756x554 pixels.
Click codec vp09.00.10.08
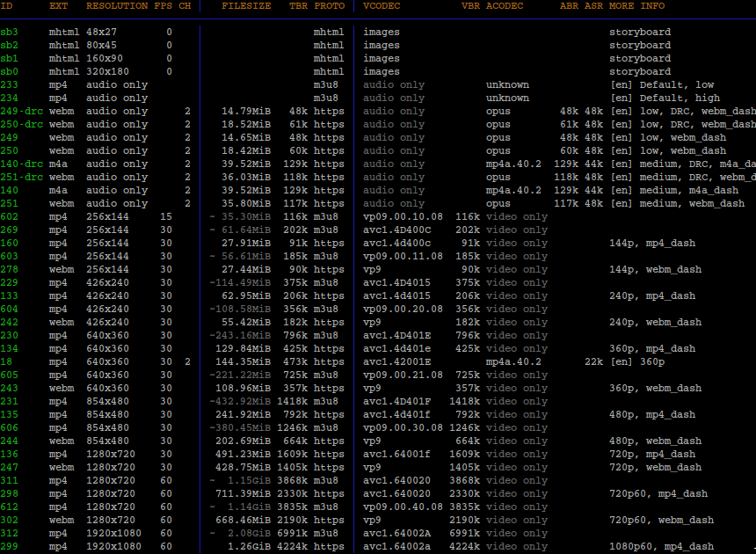click(403, 216)
